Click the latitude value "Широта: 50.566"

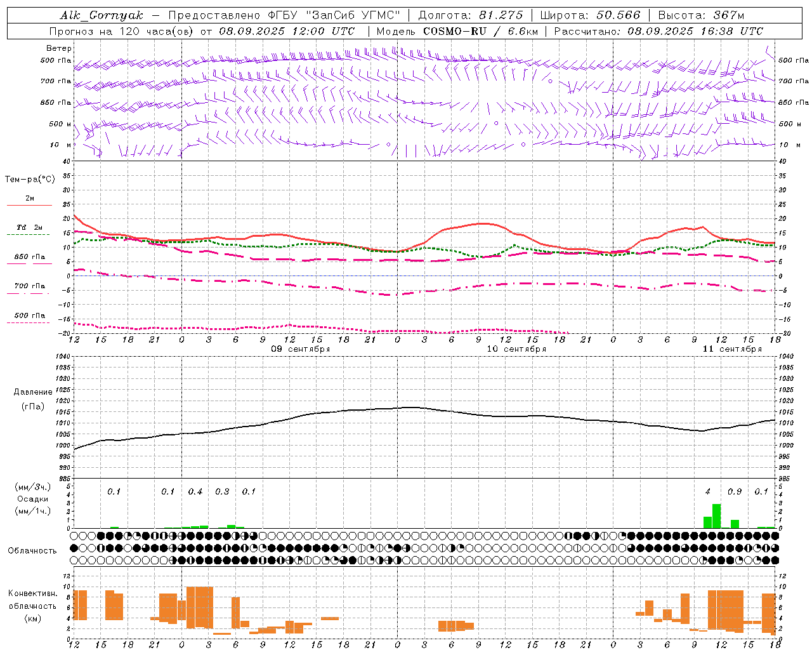coord(591,15)
